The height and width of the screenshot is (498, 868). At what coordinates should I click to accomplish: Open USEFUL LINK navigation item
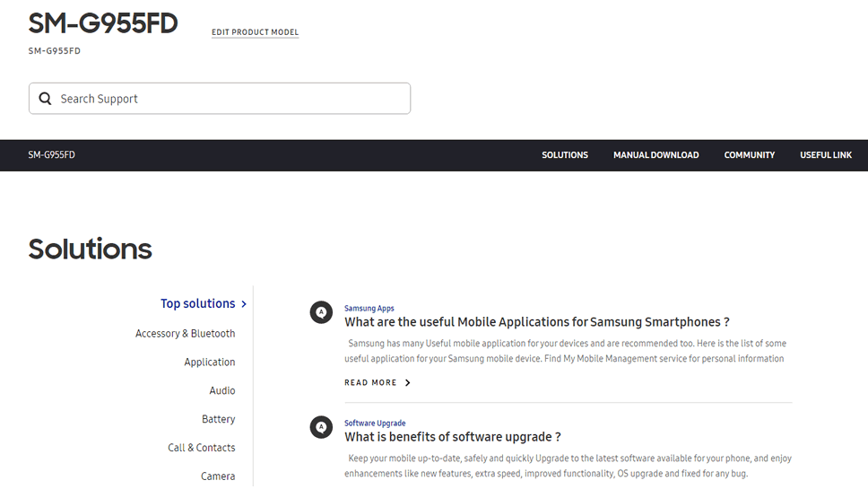pos(826,155)
